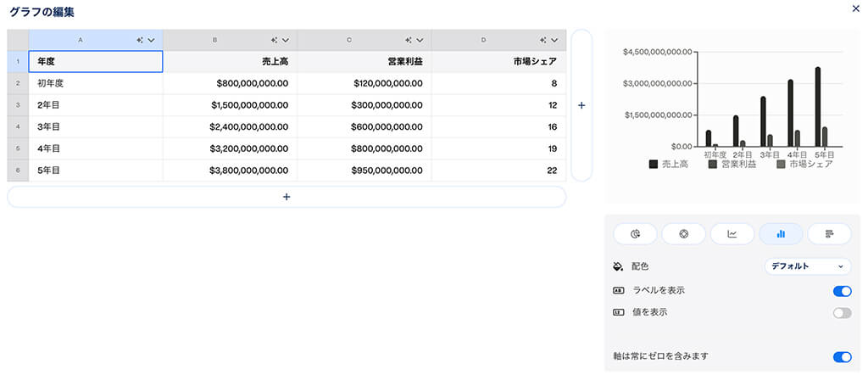Select row header 4

pos(18,126)
